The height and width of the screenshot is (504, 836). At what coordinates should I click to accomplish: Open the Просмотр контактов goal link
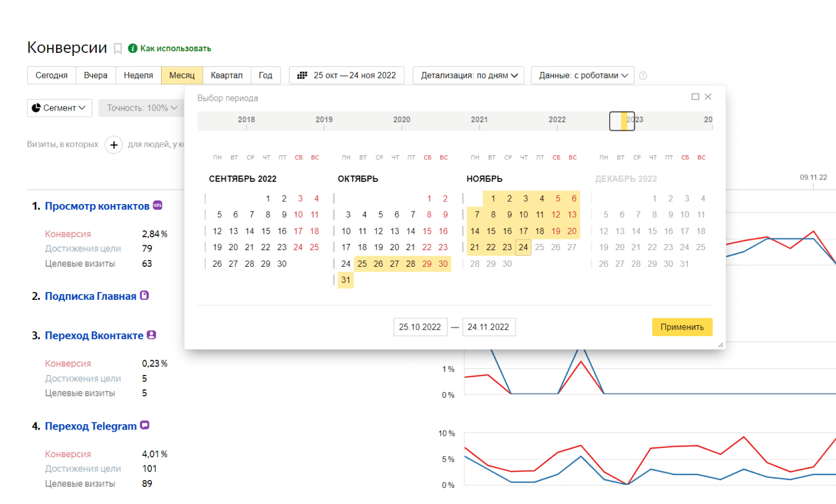pos(97,206)
